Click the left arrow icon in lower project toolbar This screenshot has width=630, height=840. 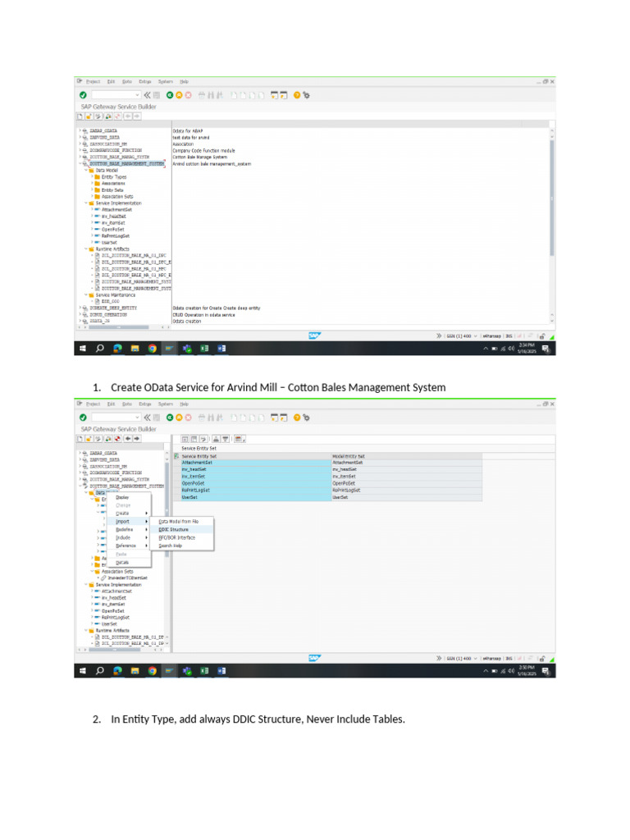pyautogui.click(x=128, y=439)
